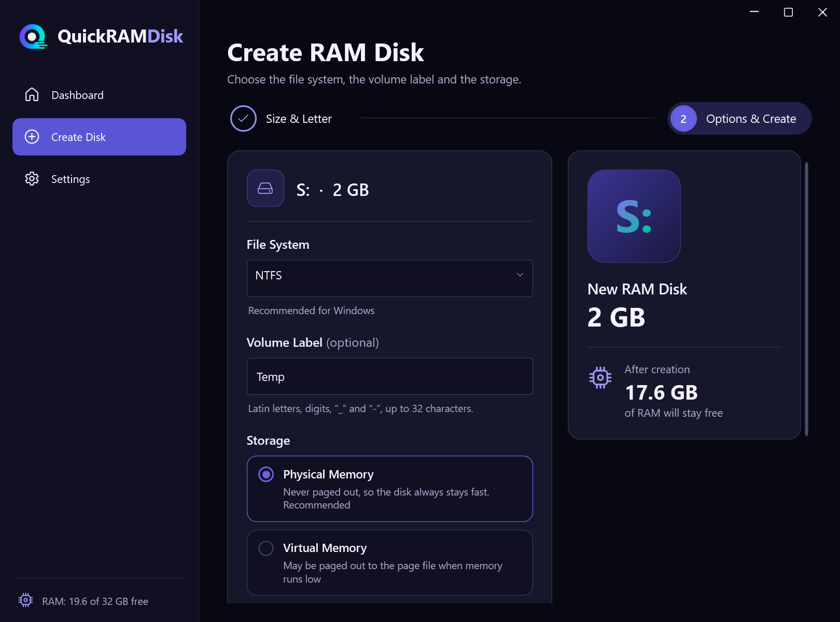Go to the Create Disk page
Viewport: 840px width, 622px height.
99,137
